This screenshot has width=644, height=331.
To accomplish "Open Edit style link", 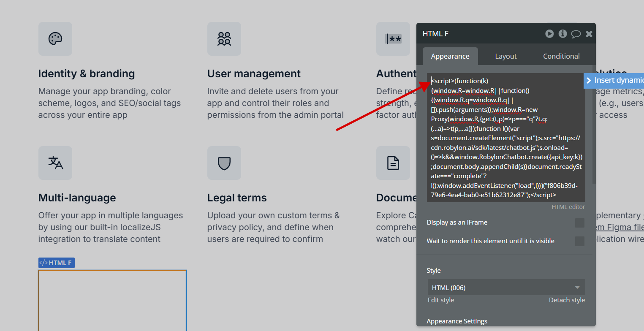I will (440, 300).
